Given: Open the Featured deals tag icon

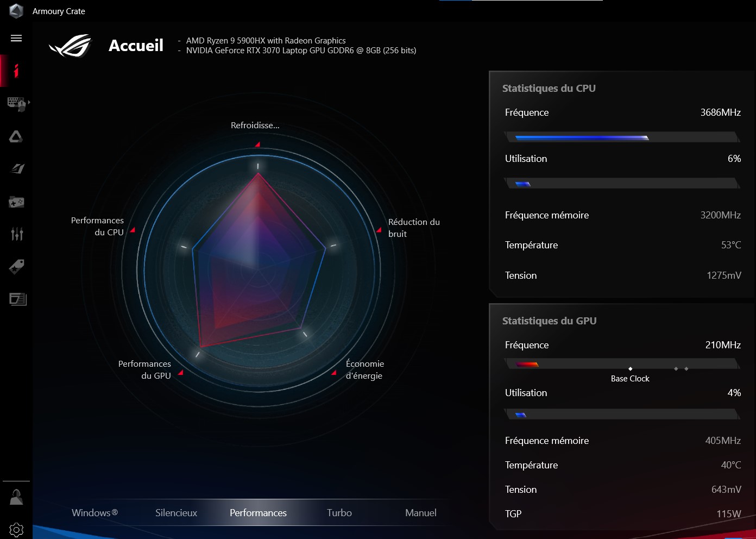Looking at the screenshot, I should [x=16, y=267].
